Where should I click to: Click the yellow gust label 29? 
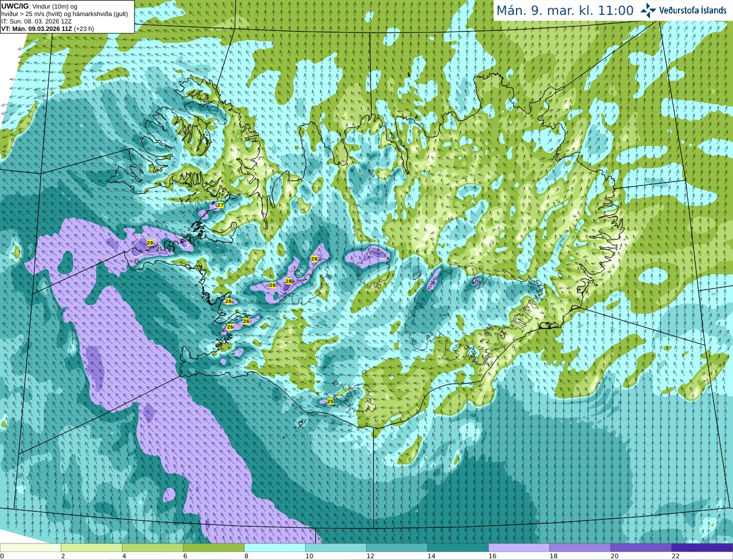150,243
